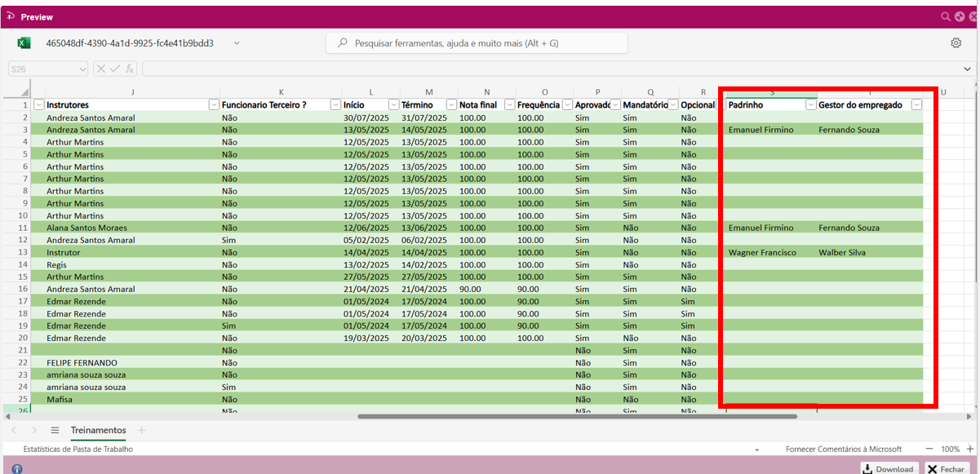Viewport: 980px width, 474px height.
Task: Click the info icon at bottom left
Action: (x=17, y=469)
